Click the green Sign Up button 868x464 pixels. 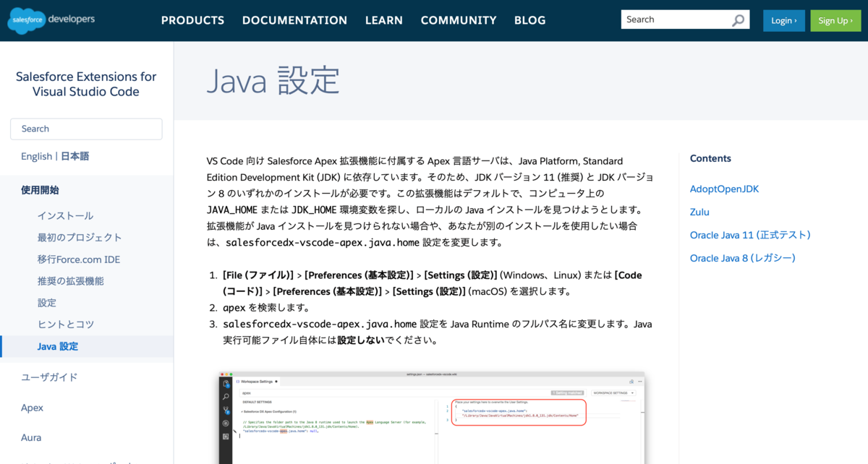click(835, 20)
